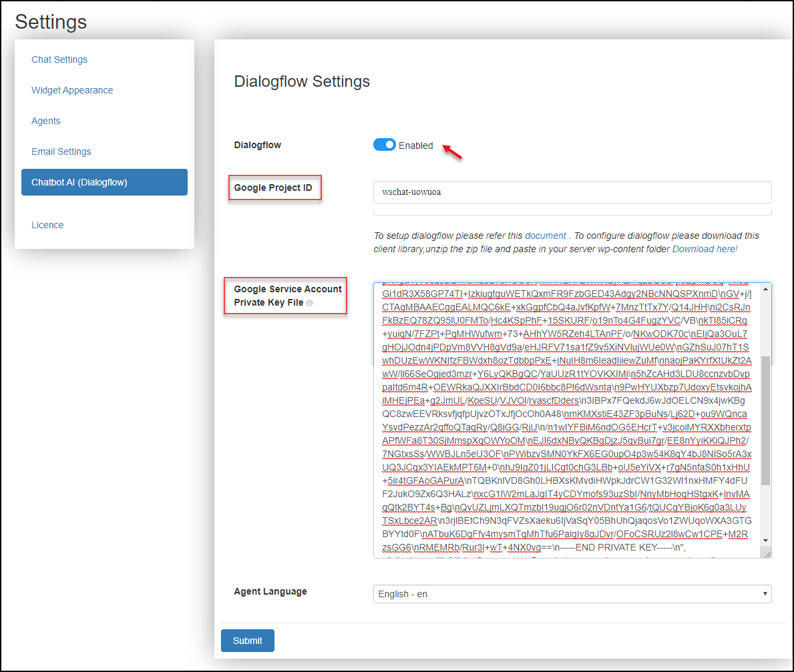Go to Agents settings page
Viewport: 794px width, 672px height.
coord(45,121)
